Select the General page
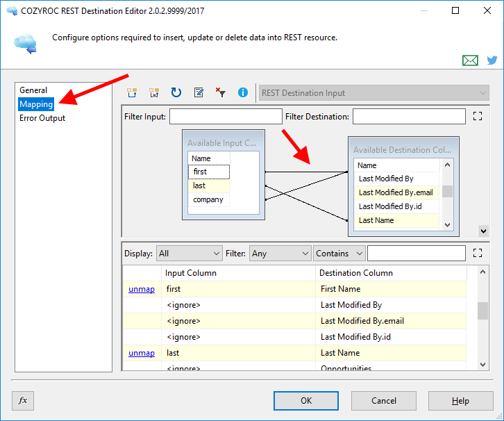The image size is (504, 421). 33,90
